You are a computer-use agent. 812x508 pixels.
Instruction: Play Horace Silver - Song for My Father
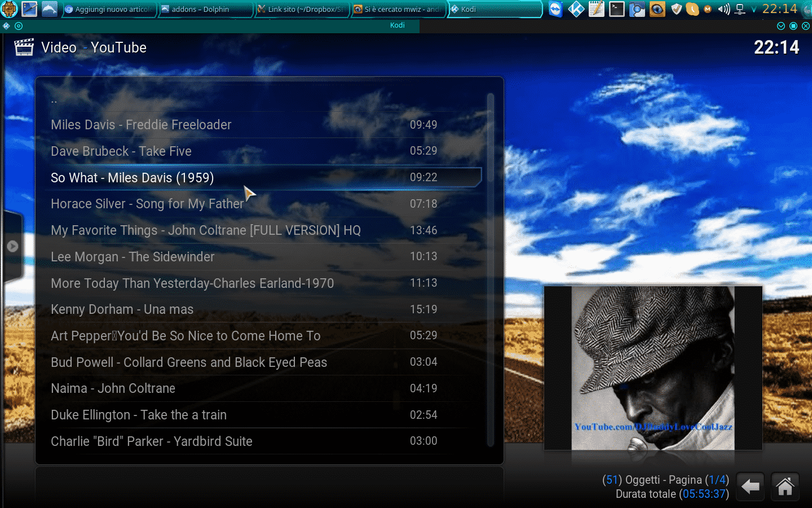pyautogui.click(x=259, y=204)
